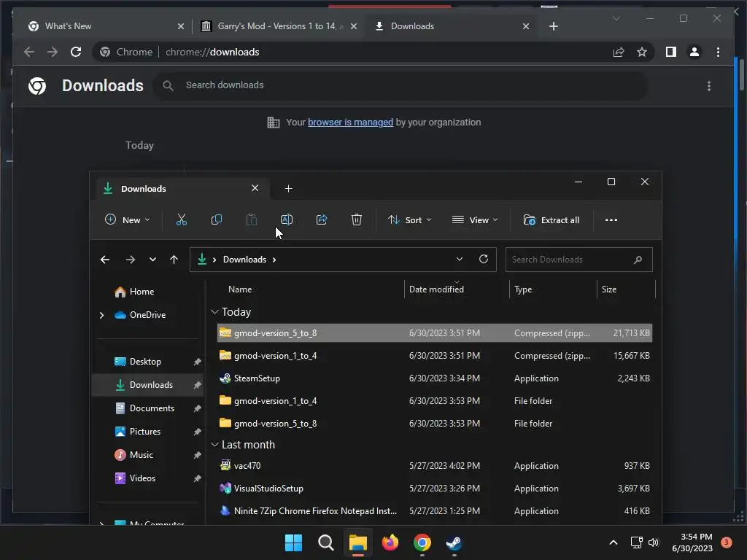
Task: Open Steam from the taskbar
Action: click(x=454, y=542)
